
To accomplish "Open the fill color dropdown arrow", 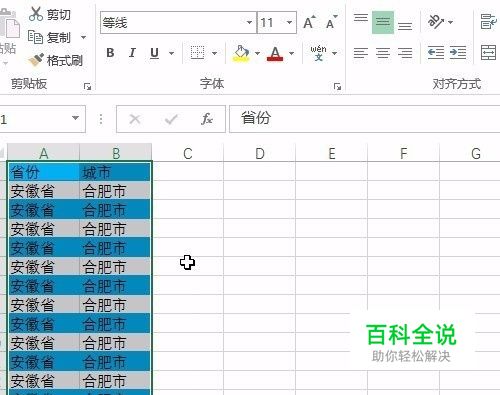I will point(257,53).
